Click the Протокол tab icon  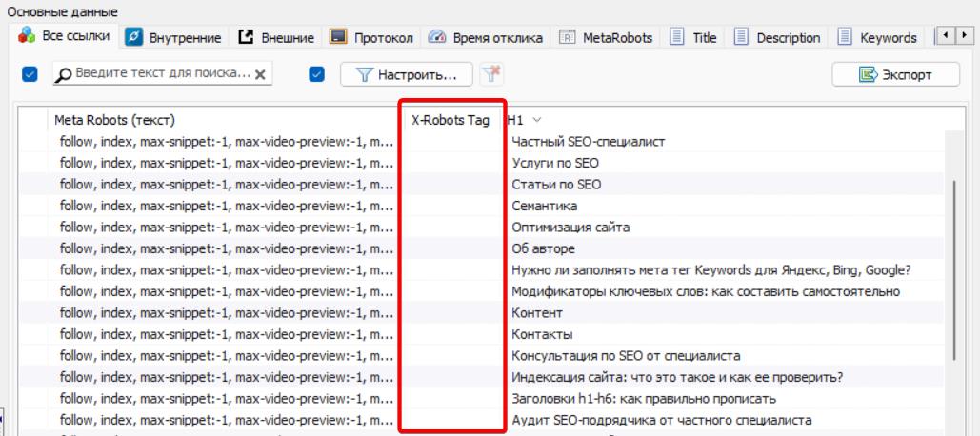tap(338, 37)
